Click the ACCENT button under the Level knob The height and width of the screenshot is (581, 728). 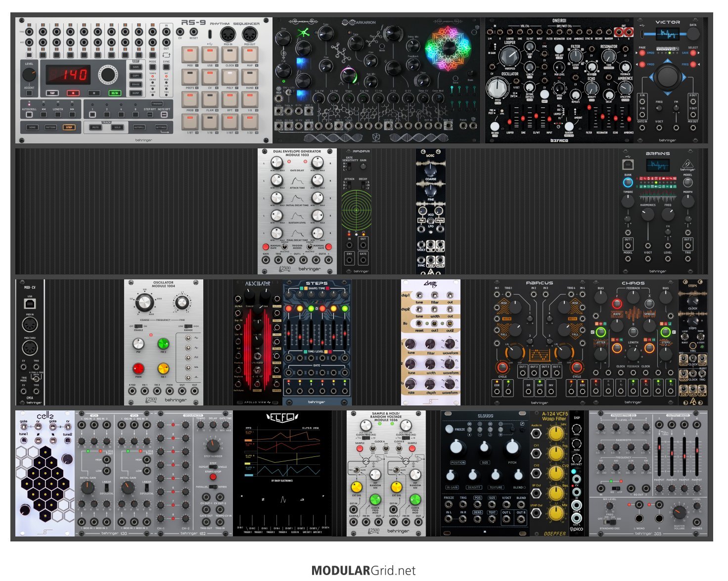coord(29,93)
